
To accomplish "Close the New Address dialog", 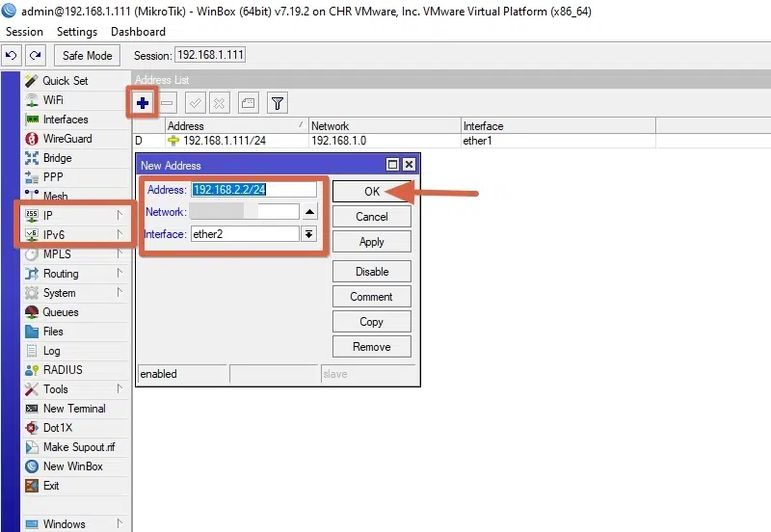I will [409, 165].
